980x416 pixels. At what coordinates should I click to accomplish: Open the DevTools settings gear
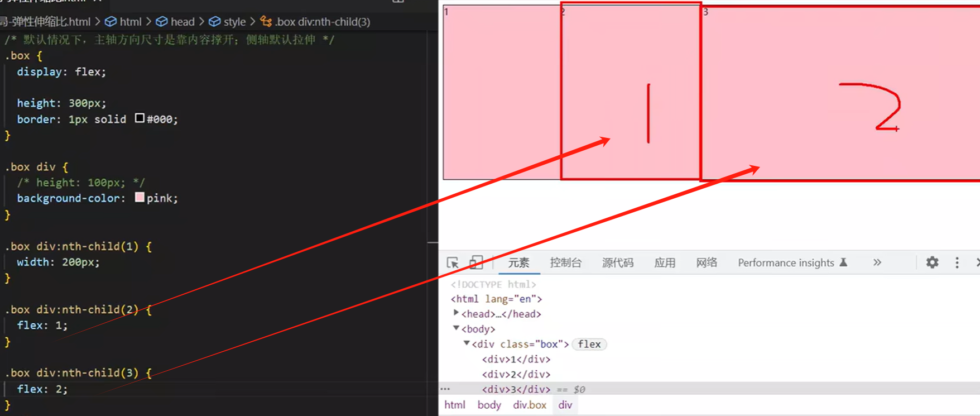tap(932, 262)
